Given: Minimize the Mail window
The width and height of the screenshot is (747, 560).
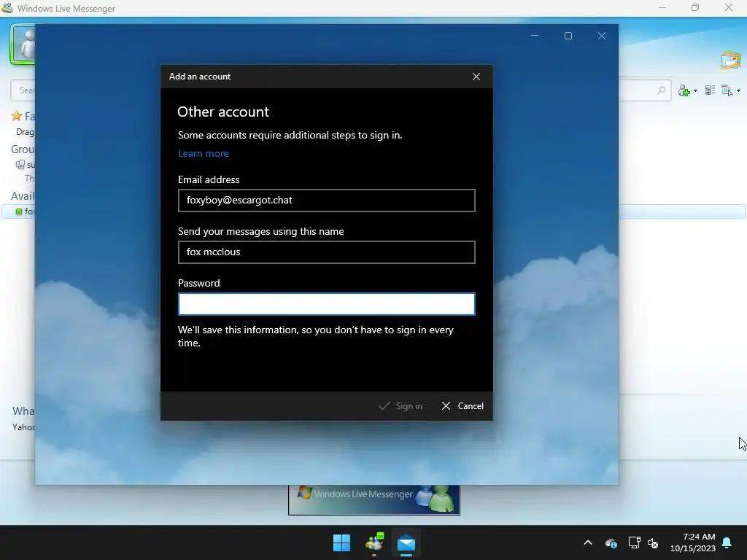Looking at the screenshot, I should coord(535,36).
